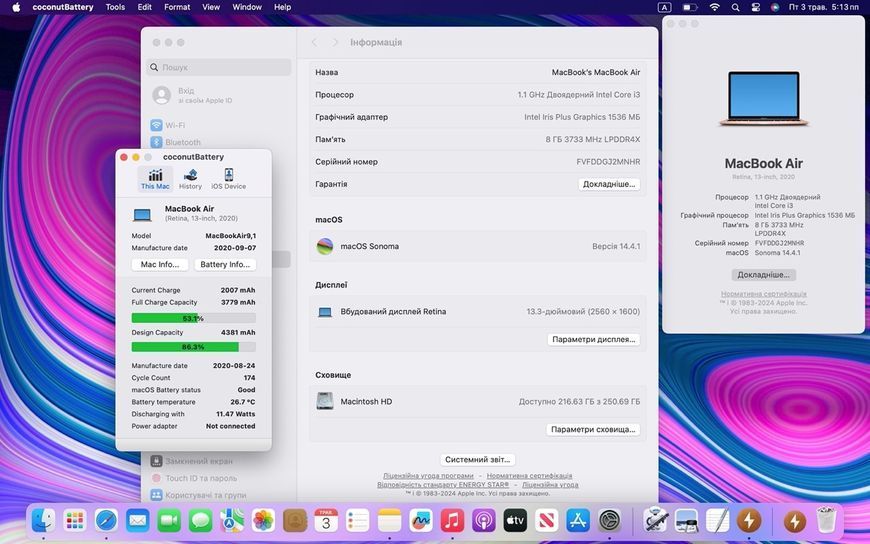The width and height of the screenshot is (870, 544).
Task: Click the date and time in menu bar
Action: 824,7
